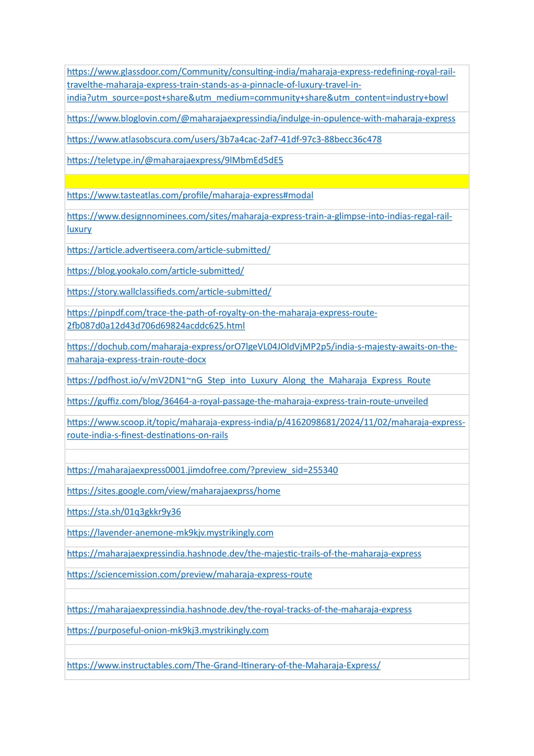Follow the hashnode majestic-trails link

tap(244, 554)
